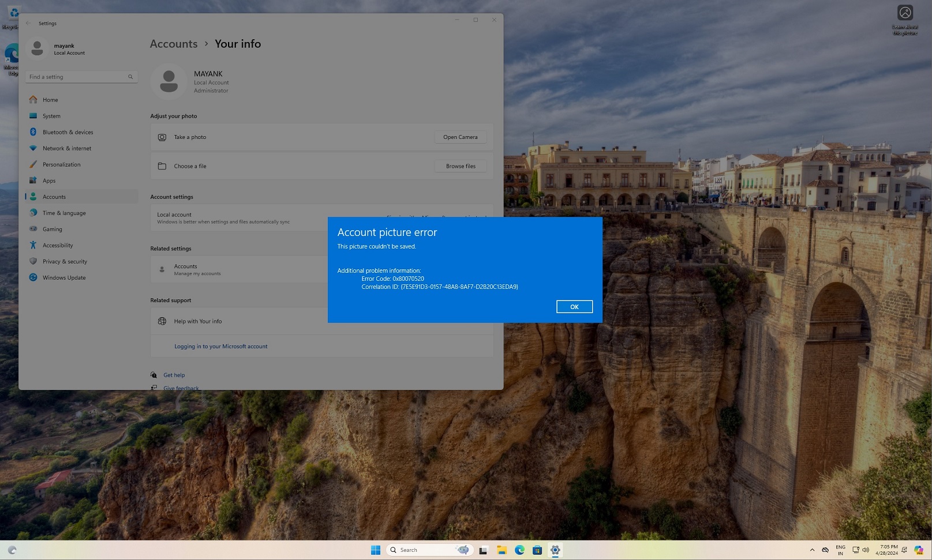Click the MAYANK account picture
The height and width of the screenshot is (560, 932).
click(x=169, y=81)
